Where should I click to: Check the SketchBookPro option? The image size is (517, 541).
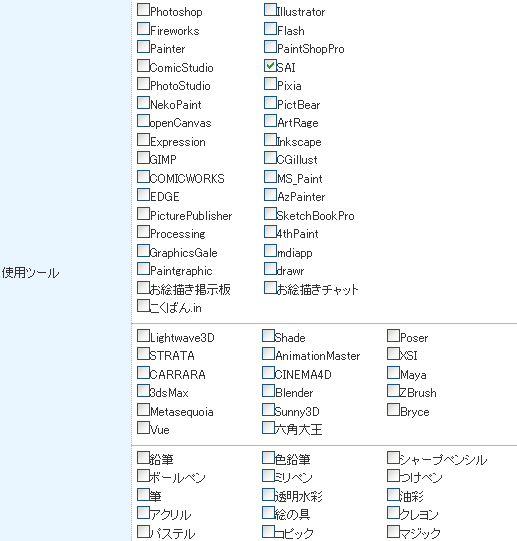tap(270, 214)
